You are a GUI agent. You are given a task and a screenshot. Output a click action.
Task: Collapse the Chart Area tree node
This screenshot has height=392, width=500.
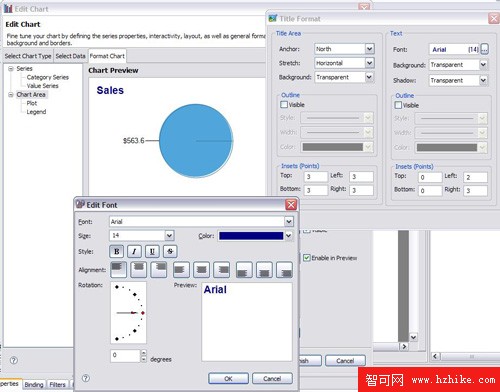pos(11,95)
